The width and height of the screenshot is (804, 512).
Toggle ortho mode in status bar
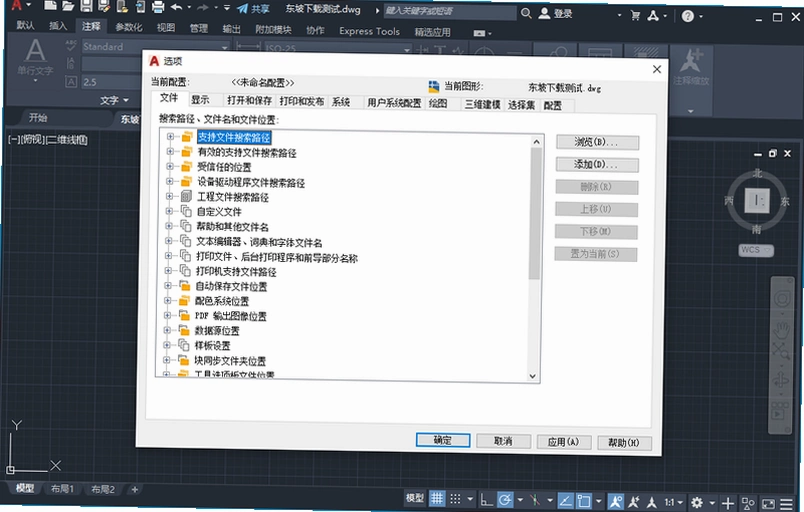tap(486, 499)
